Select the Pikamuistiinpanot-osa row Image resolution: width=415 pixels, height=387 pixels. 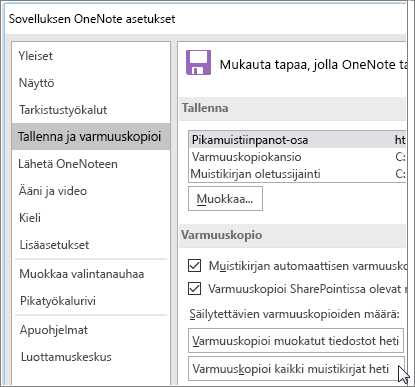coord(297,140)
